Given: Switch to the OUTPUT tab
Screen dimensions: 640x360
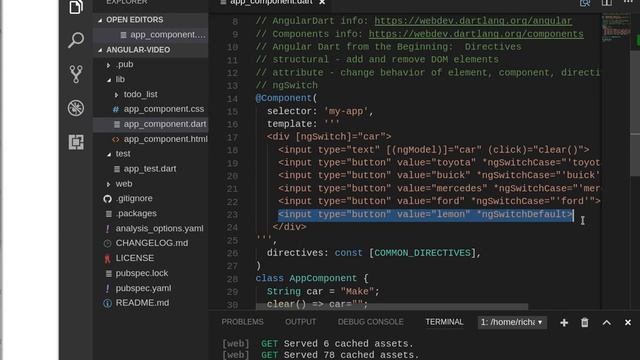Looking at the screenshot, I should (x=300, y=322).
